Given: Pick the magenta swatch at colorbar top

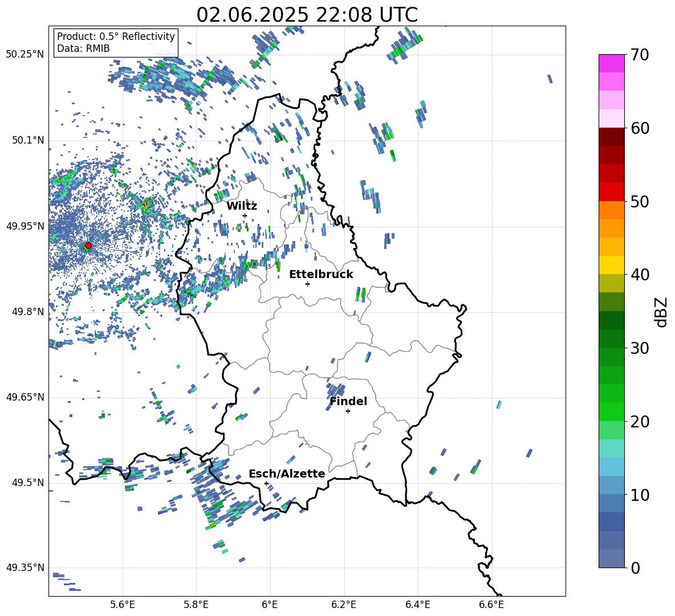Looking at the screenshot, I should pos(611,64).
